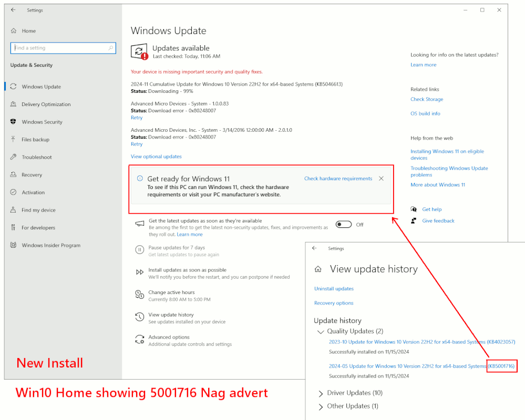Click the fast-forward icon for Install updates

[x=140, y=272]
